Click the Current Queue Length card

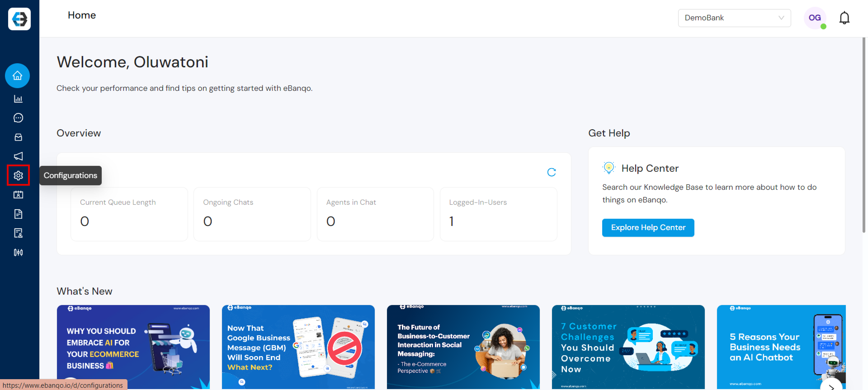coord(129,214)
